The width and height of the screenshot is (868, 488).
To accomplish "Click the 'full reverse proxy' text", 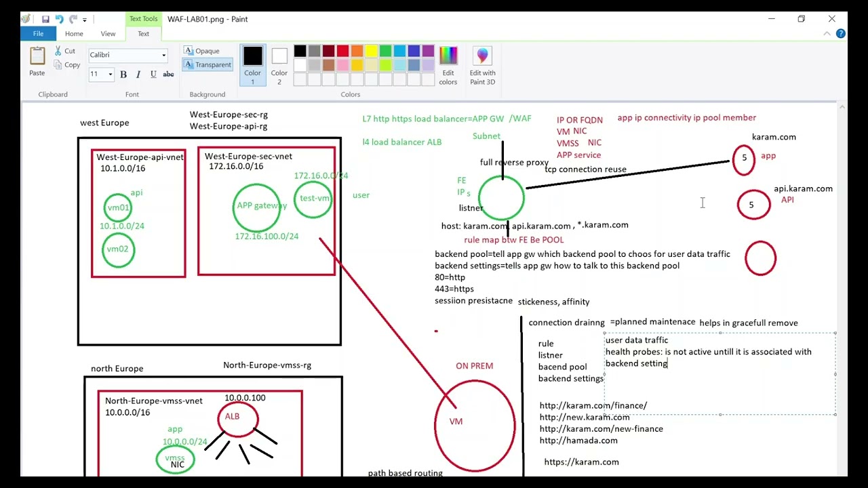I will (x=514, y=163).
